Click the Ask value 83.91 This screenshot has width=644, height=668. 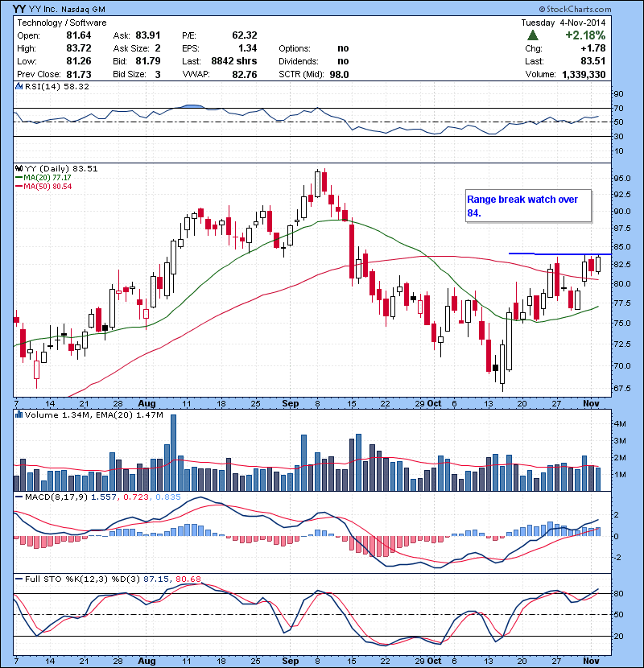(148, 35)
